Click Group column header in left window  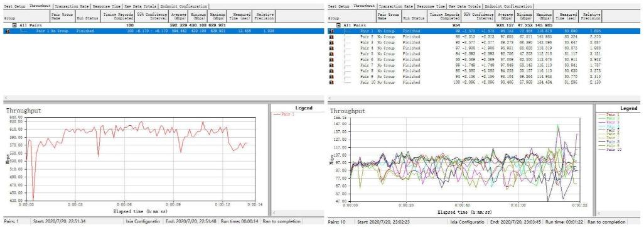pos(26,16)
